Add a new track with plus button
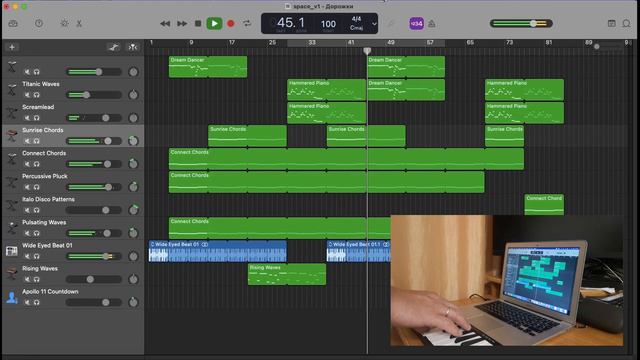Viewport: 640px width, 360px height. pyautogui.click(x=12, y=47)
